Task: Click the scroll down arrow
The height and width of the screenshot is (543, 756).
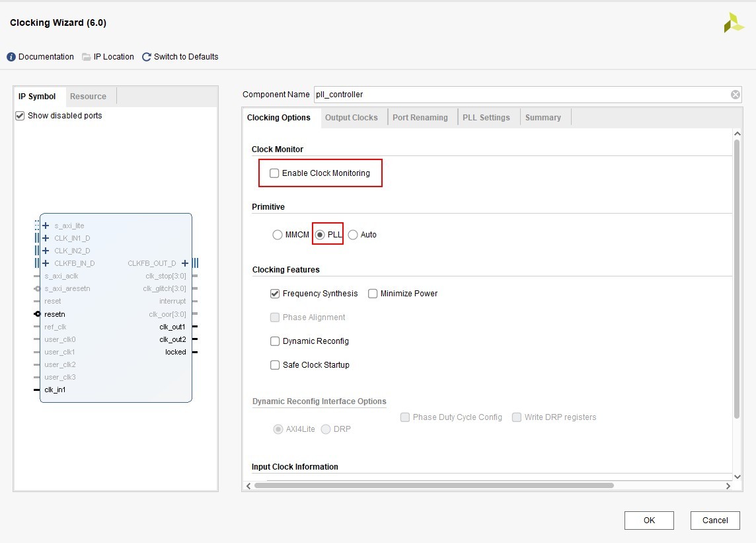Action: tap(737, 477)
